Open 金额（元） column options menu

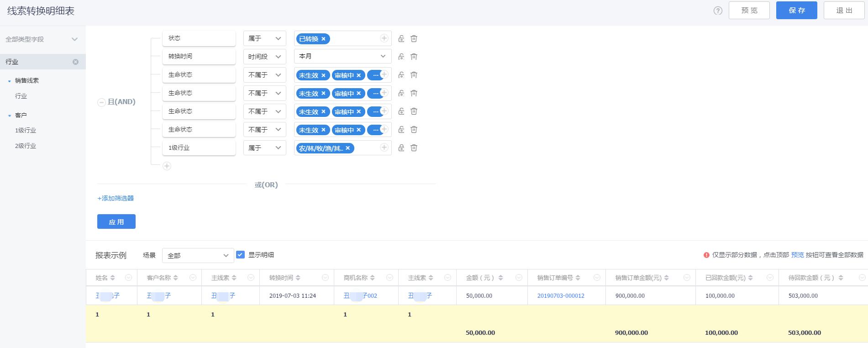pyautogui.click(x=519, y=278)
